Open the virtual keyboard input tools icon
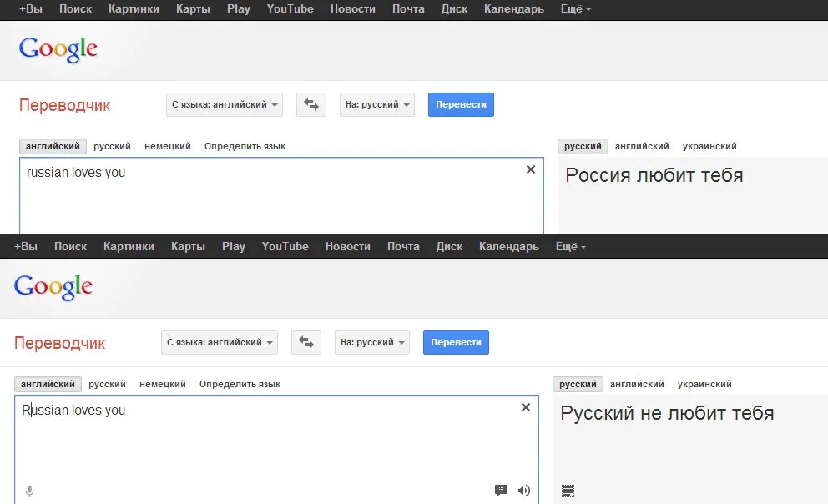 click(x=501, y=491)
